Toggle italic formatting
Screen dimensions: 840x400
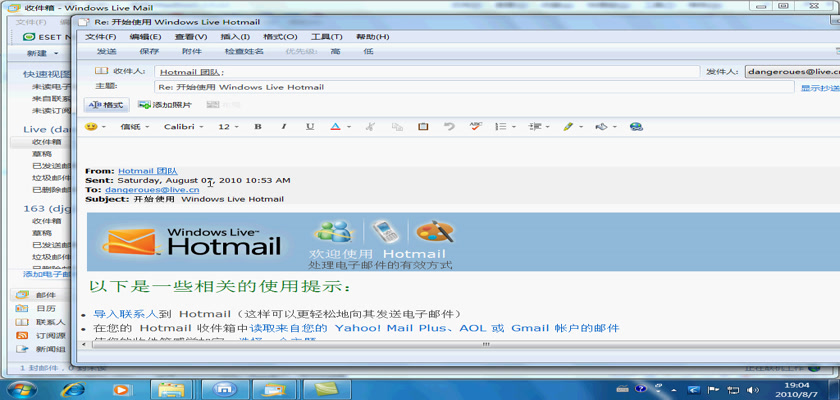pos(284,127)
